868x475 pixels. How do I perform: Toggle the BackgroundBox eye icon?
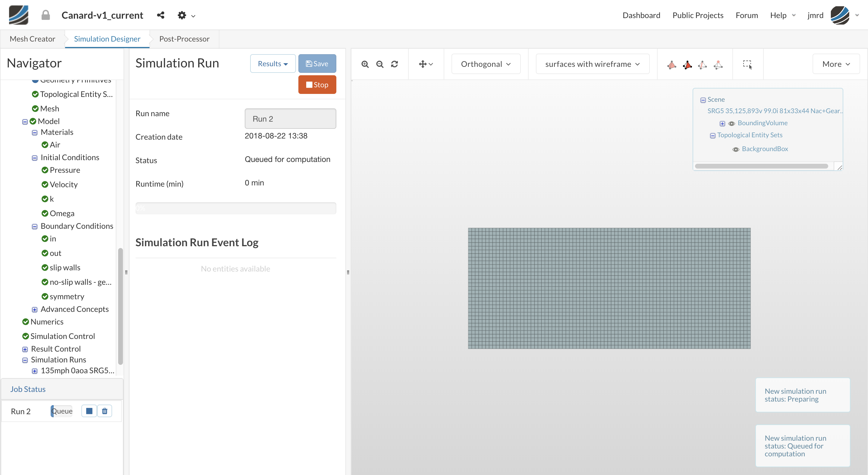[x=736, y=149]
